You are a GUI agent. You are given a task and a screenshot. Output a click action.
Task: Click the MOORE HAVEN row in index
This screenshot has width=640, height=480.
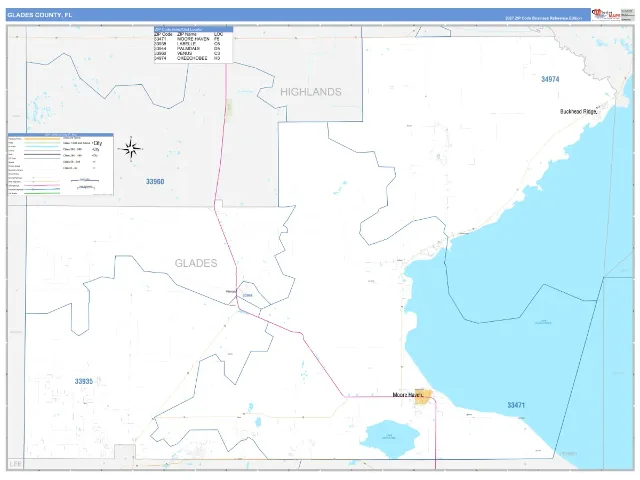click(188, 39)
